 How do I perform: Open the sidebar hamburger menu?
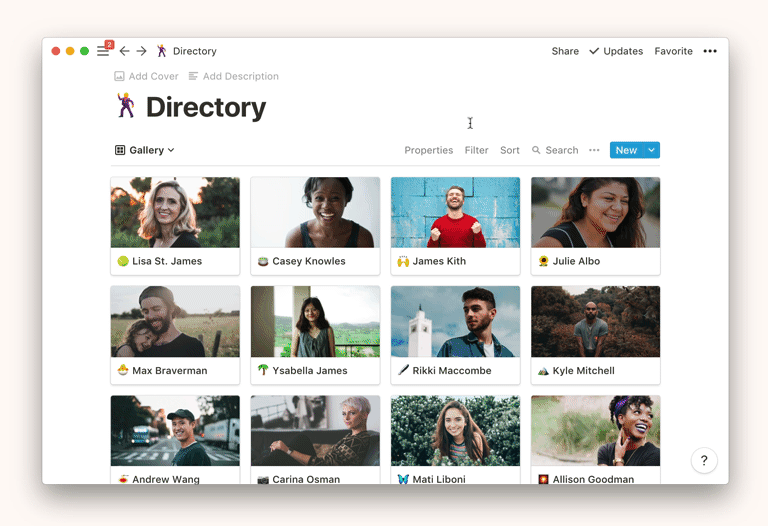pos(103,51)
